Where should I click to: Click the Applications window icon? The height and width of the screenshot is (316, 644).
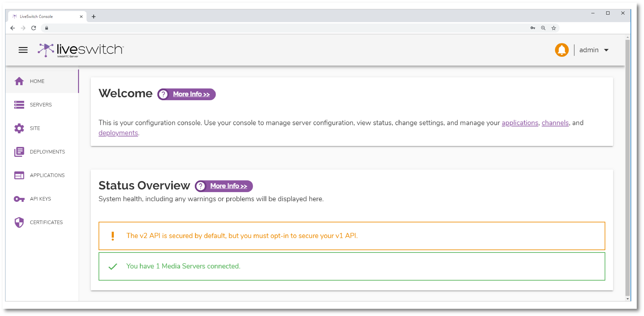point(19,175)
